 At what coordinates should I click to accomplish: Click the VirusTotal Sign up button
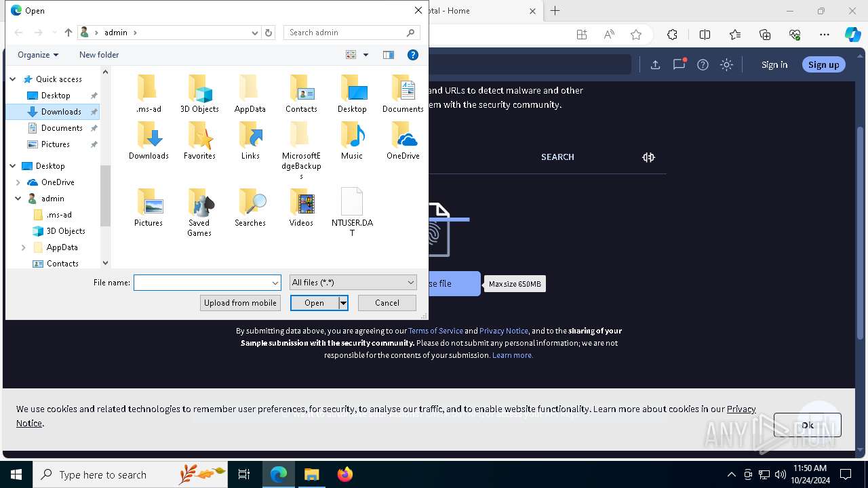click(x=824, y=64)
